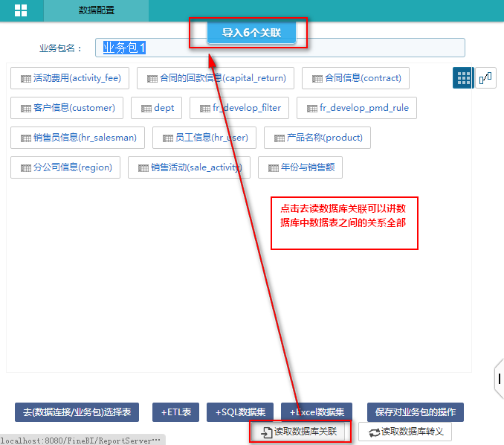The width and height of the screenshot is (504, 445).
Task: Switch to relationship diagram view
Action: click(485, 78)
